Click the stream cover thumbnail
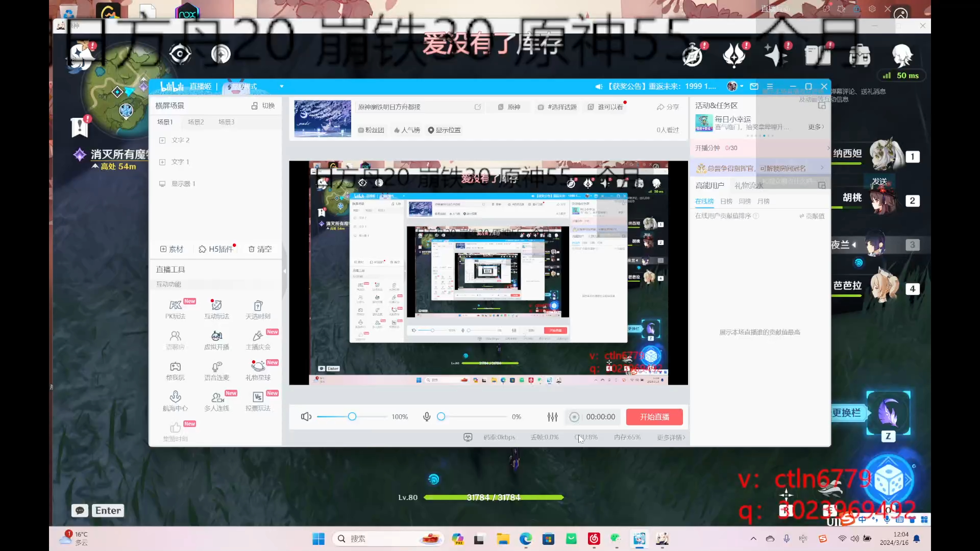This screenshot has height=551, width=980. click(x=323, y=118)
